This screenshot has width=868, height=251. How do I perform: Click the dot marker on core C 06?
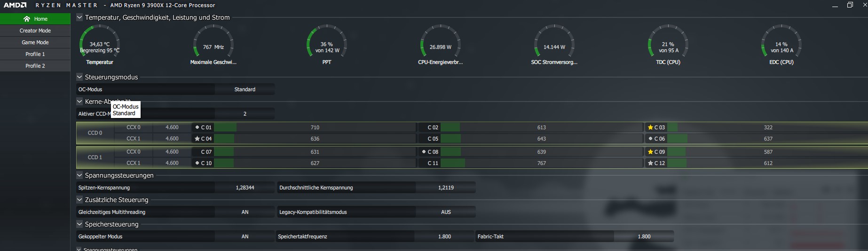650,139
